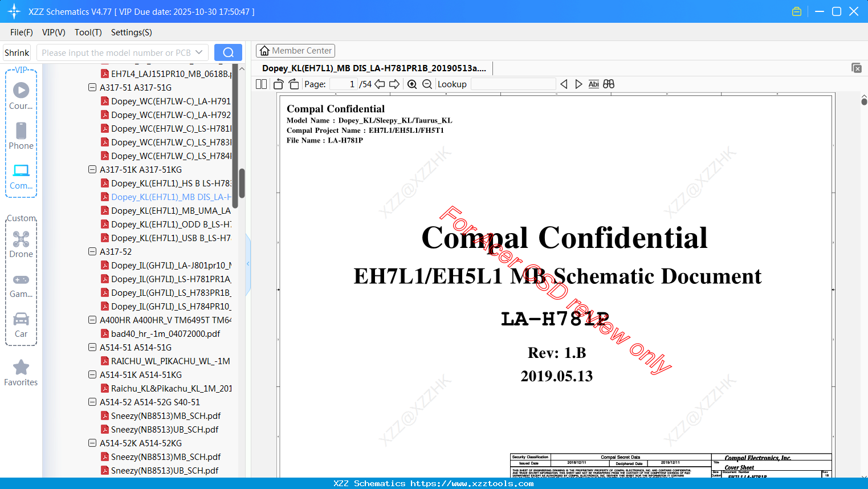Collapse the file tree with the side handle
This screenshot has width=868, height=489.
(248, 264)
